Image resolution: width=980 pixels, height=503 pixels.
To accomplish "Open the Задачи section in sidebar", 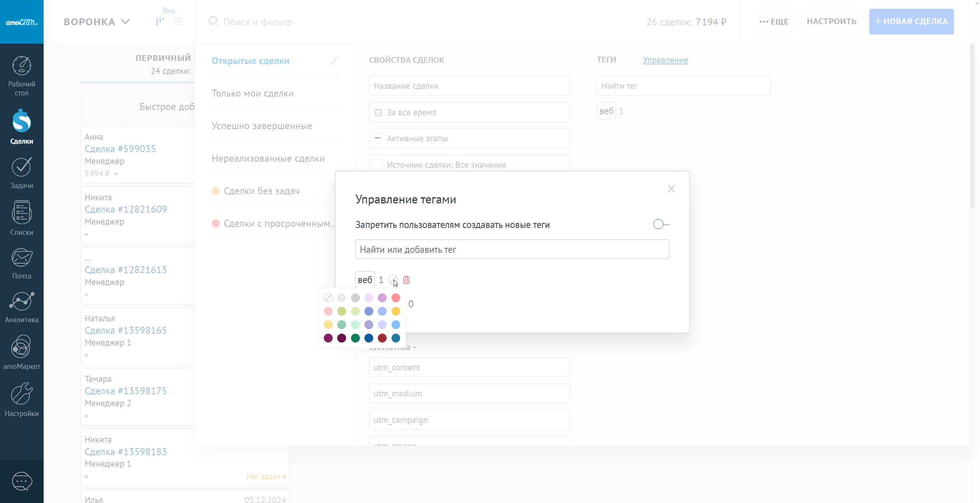I will pyautogui.click(x=22, y=168).
